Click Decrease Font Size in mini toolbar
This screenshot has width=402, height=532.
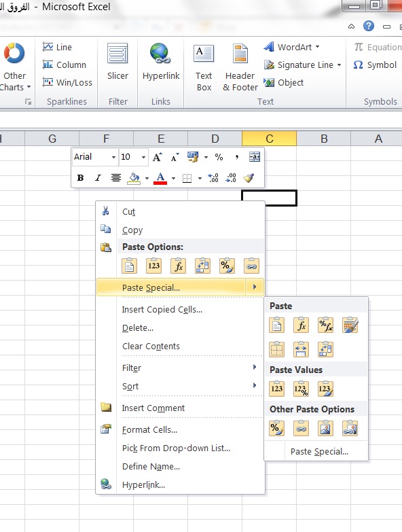[x=175, y=157]
